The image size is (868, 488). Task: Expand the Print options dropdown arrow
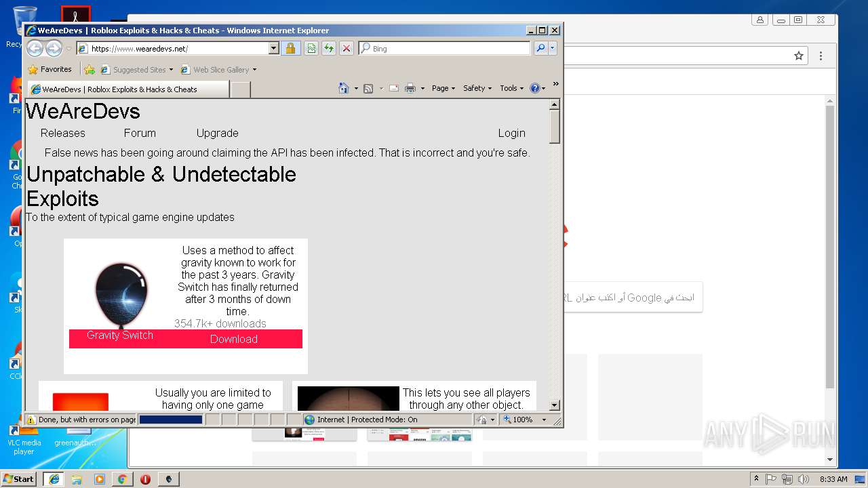pyautogui.click(x=422, y=88)
